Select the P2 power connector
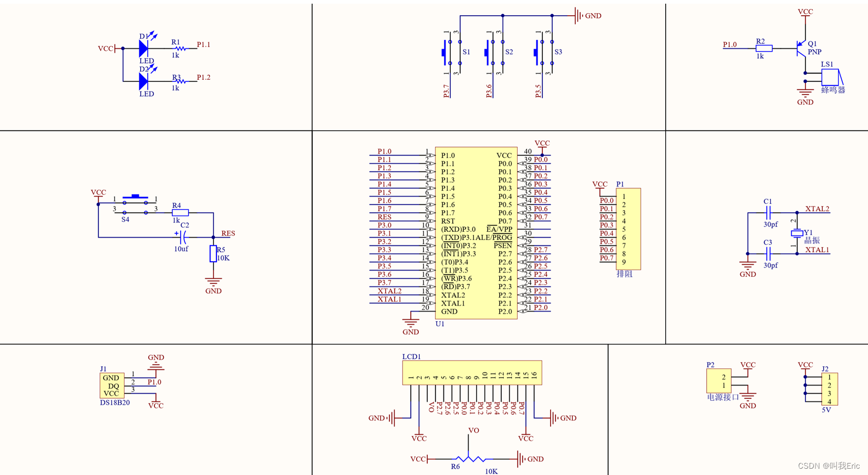The width and height of the screenshot is (868, 475). 719,380
